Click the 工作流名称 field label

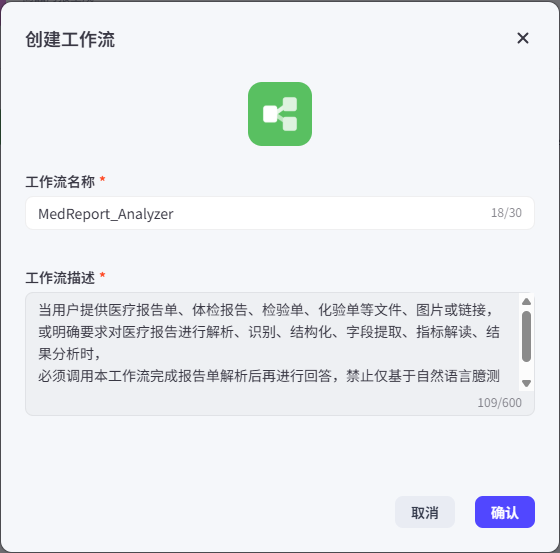(60, 181)
